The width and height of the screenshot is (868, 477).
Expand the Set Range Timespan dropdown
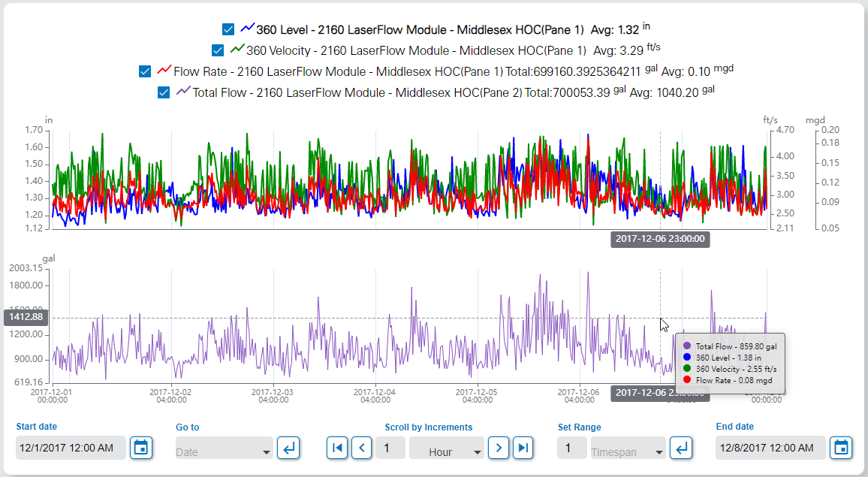628,452
